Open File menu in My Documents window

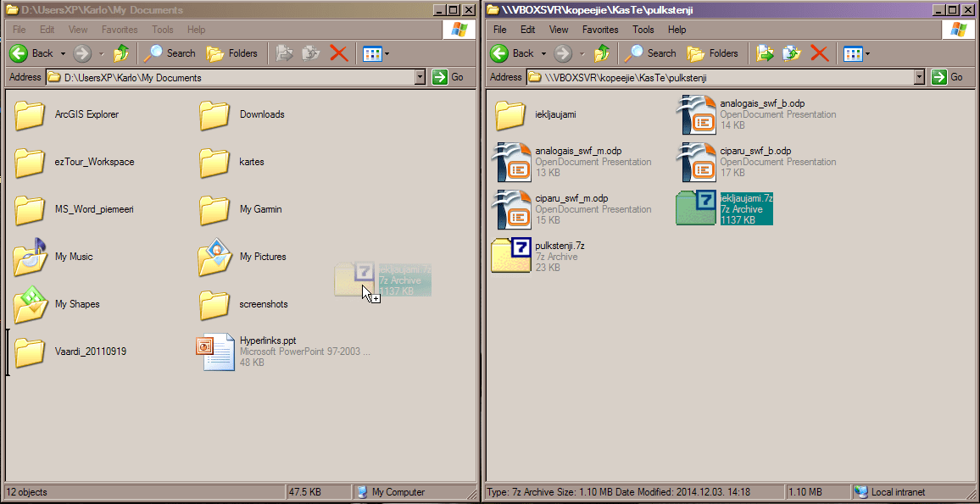click(x=19, y=30)
